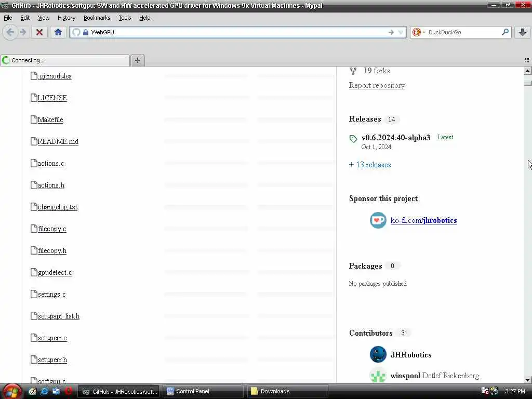Open the downloads toolbar button
The height and width of the screenshot is (399, 532).
[523, 32]
